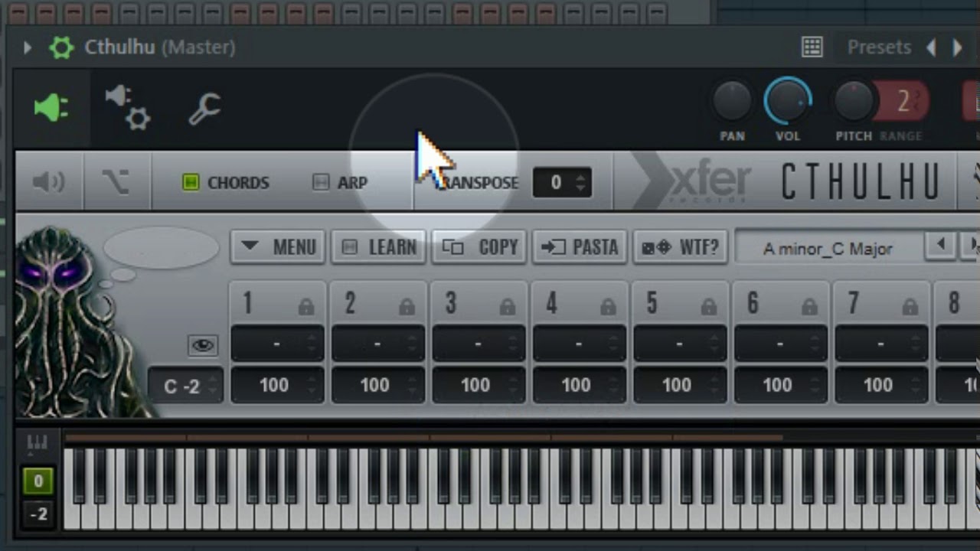
Task: Click the green plugin editor icon
Action: [52, 108]
